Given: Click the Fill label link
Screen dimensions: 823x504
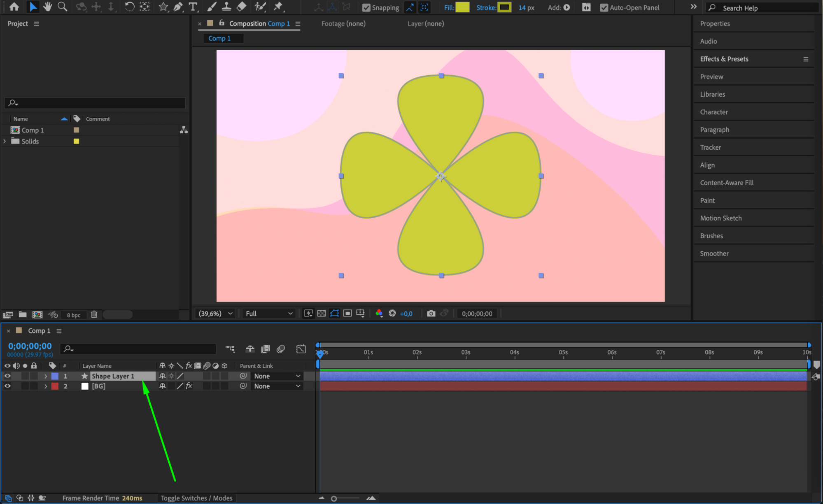Looking at the screenshot, I should coord(449,7).
